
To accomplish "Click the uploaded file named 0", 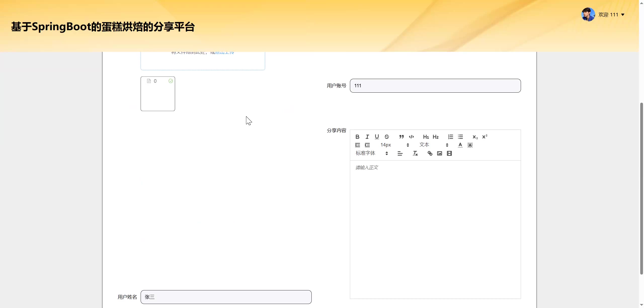I will tap(155, 81).
